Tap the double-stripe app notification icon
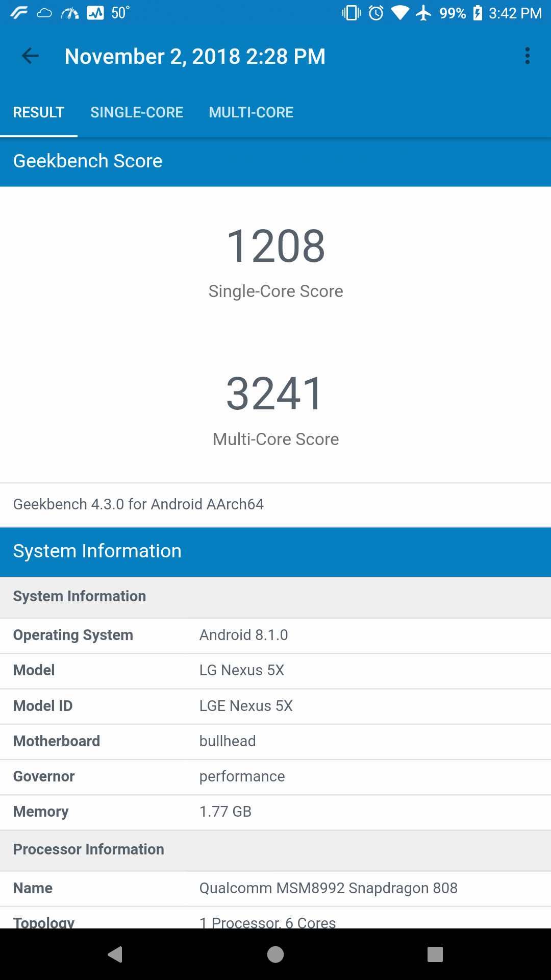This screenshot has height=980, width=551. [x=19, y=13]
